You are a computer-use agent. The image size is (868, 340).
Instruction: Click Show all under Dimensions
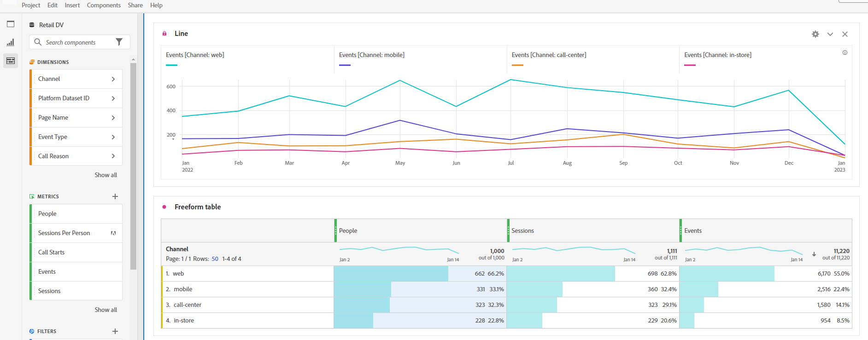pos(106,175)
